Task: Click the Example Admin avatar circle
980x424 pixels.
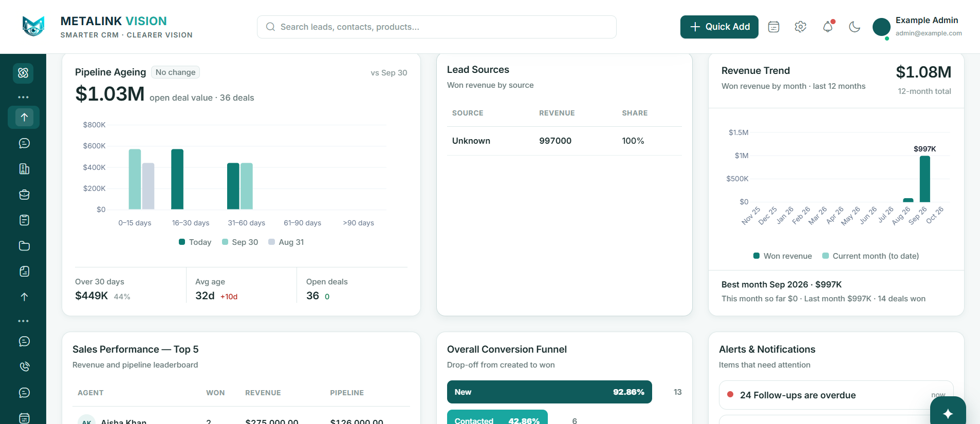Action: pos(881,27)
